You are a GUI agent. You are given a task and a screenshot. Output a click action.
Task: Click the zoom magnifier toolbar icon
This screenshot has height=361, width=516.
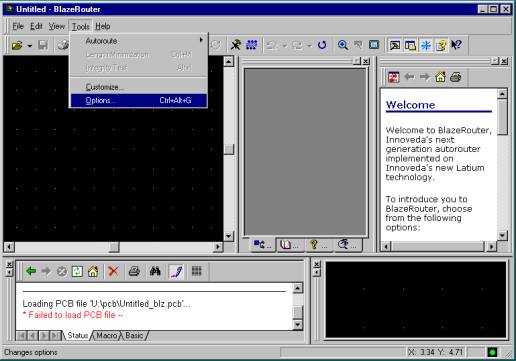click(x=343, y=45)
